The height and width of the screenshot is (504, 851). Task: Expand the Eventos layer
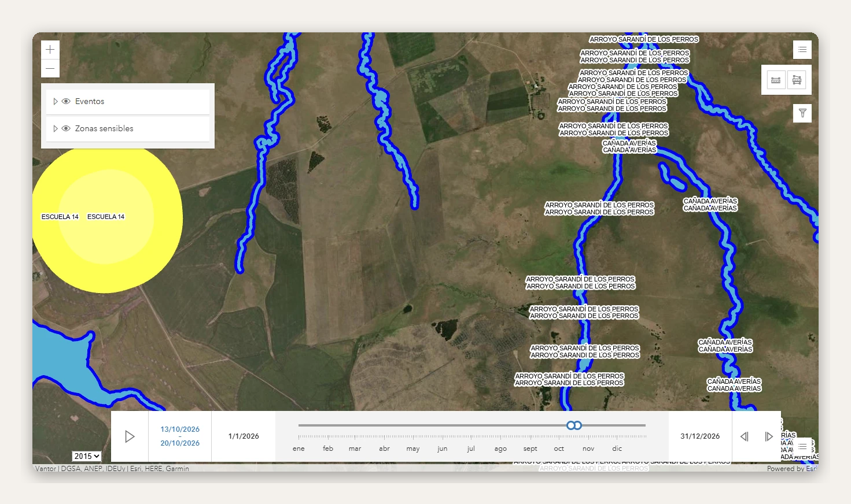point(55,101)
